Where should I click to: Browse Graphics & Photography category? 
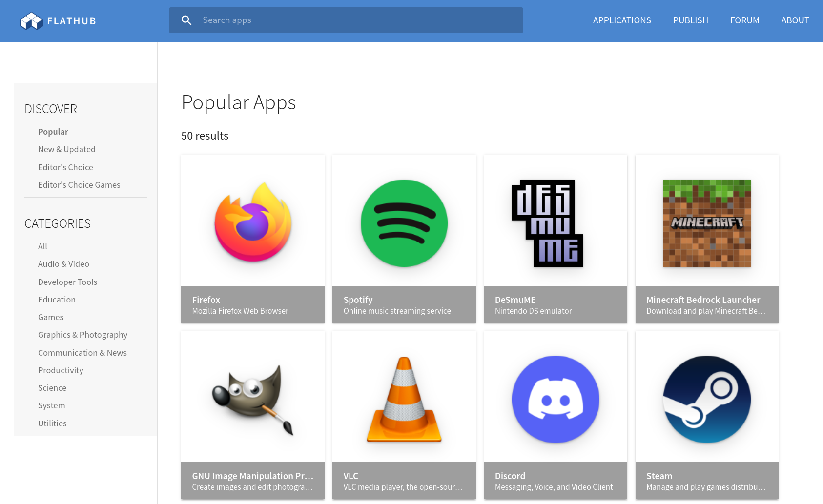pos(82,335)
